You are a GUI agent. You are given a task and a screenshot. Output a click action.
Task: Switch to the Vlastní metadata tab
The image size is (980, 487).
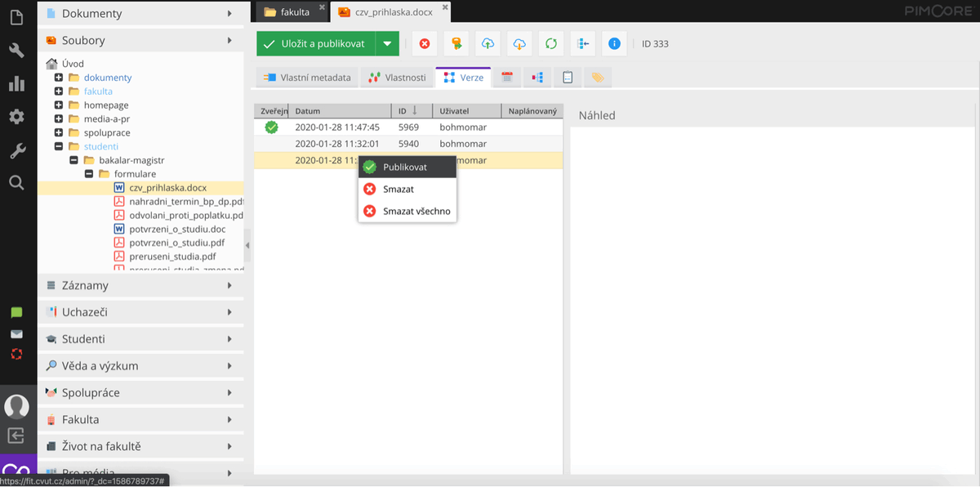pyautogui.click(x=307, y=78)
